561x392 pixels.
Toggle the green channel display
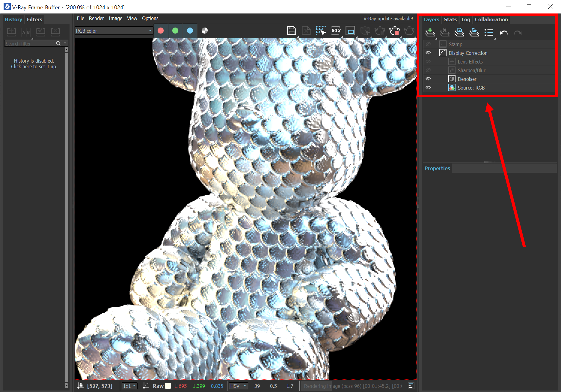click(x=175, y=31)
